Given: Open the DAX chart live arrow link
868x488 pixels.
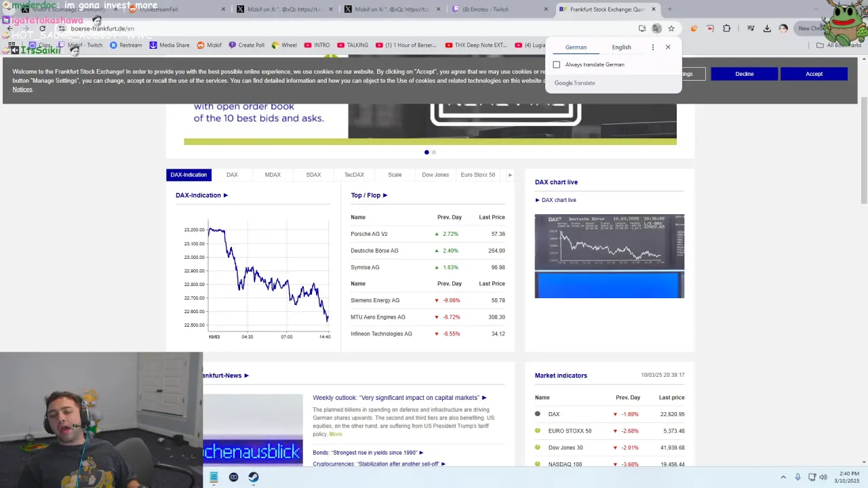Looking at the screenshot, I should click(555, 200).
